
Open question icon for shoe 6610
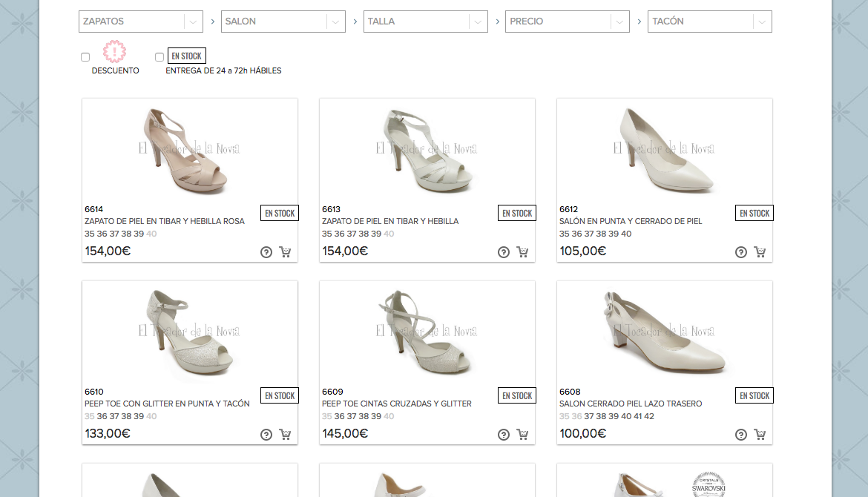pos(266,435)
